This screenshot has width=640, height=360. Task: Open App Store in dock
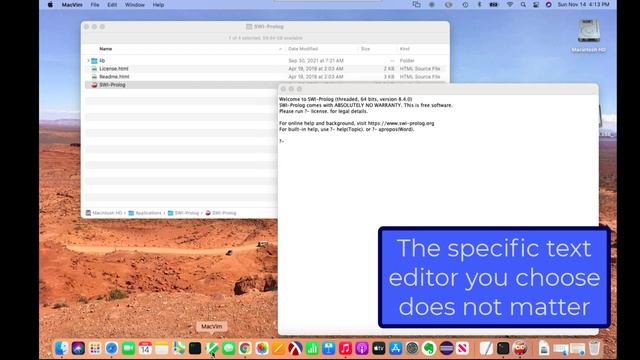coord(396,348)
